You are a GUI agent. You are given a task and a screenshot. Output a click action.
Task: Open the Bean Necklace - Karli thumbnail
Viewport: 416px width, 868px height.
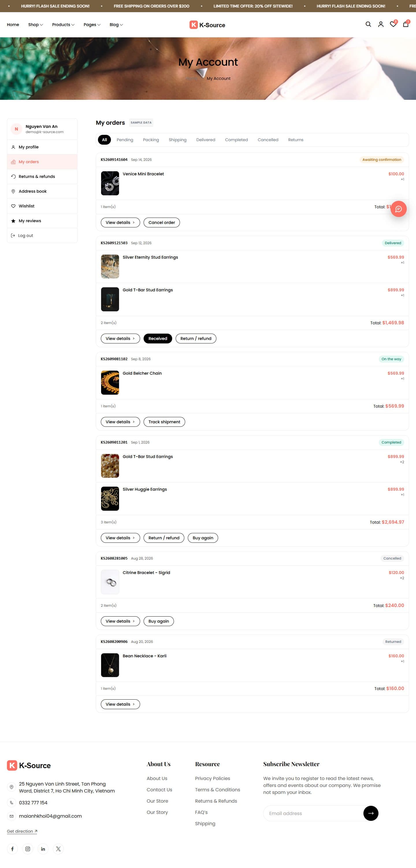[110, 665]
